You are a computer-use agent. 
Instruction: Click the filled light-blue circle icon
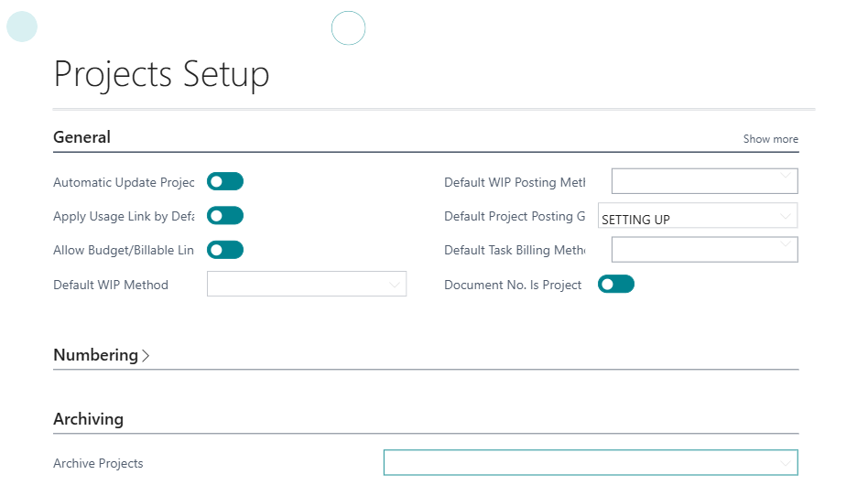(22, 27)
